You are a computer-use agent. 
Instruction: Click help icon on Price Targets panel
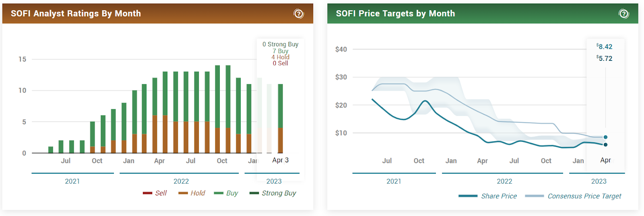pos(623,14)
